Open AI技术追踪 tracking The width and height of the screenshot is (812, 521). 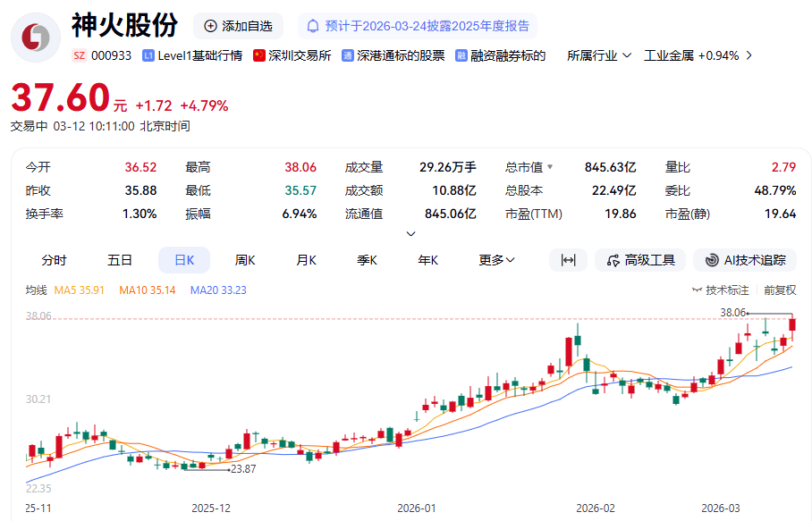click(x=745, y=260)
